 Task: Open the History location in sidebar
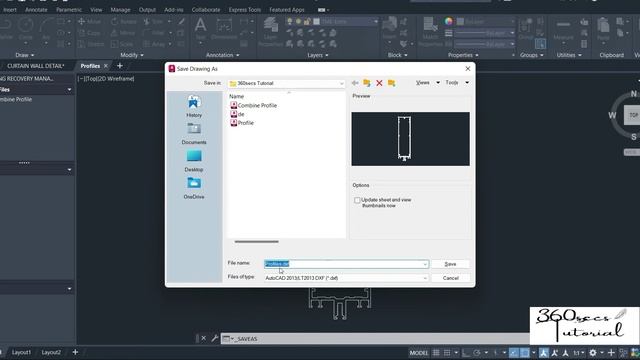pyautogui.click(x=194, y=106)
